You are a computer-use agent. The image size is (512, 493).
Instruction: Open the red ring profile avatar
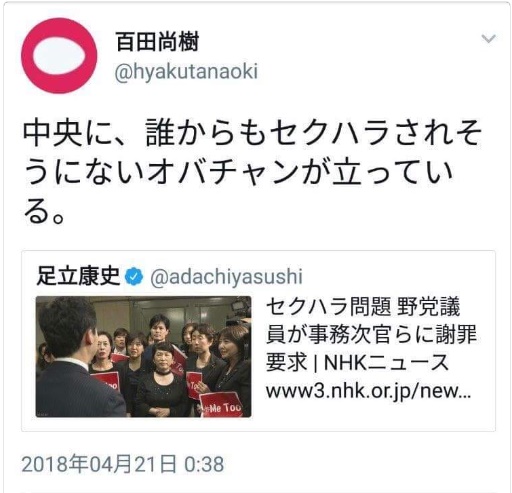[59, 55]
